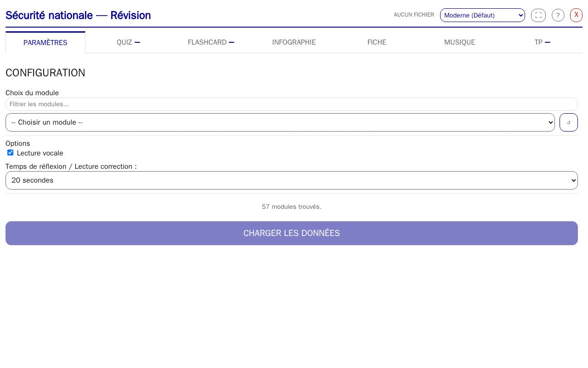Click the red X close icon
Image resolution: width=588 pixels, height=368 pixels.
coord(576,15)
